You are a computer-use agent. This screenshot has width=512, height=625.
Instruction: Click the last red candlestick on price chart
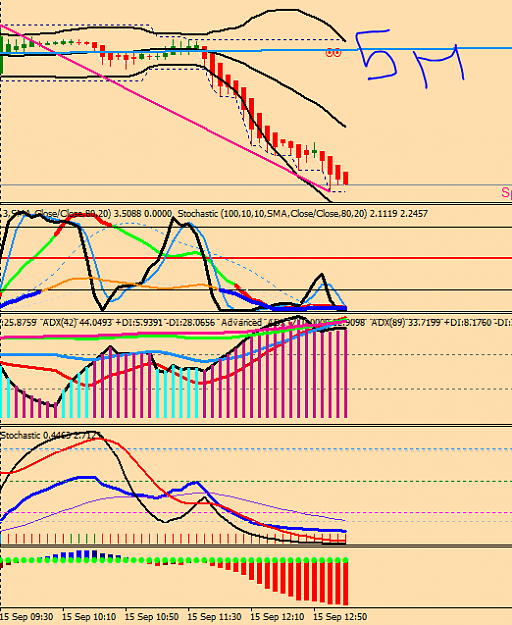point(345,178)
